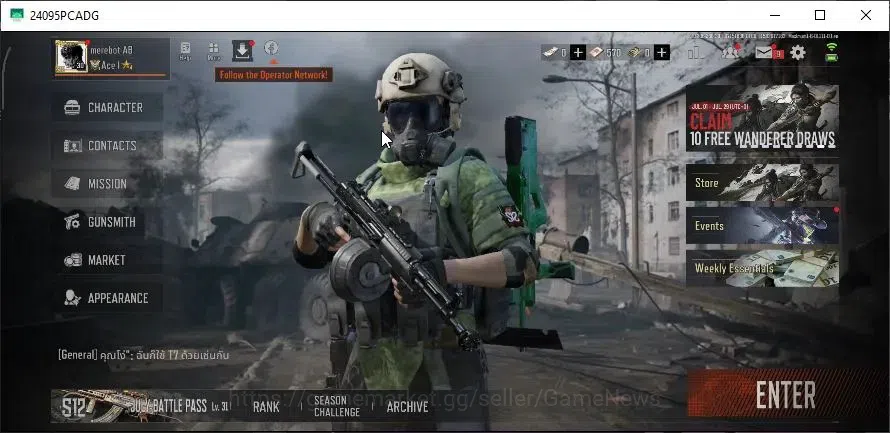Add currency with first plus button
This screenshot has height=433, width=890.
pyautogui.click(x=578, y=53)
